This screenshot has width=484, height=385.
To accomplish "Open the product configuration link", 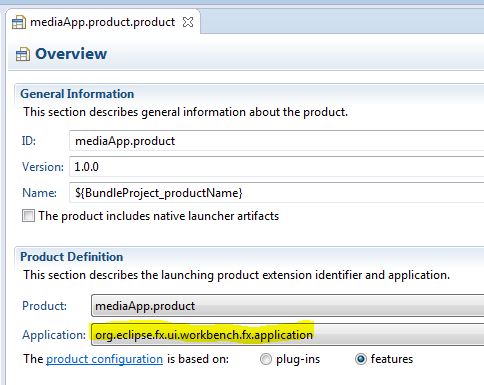I will 104,359.
